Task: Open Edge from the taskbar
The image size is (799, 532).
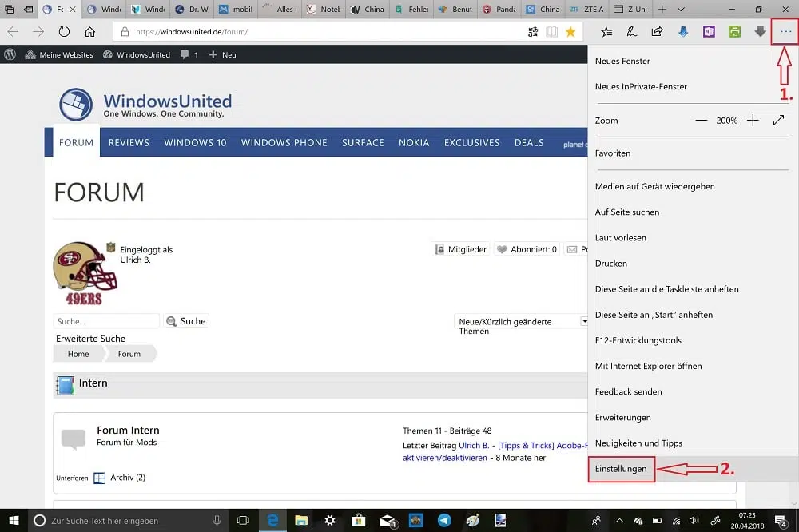Action: pos(272,520)
